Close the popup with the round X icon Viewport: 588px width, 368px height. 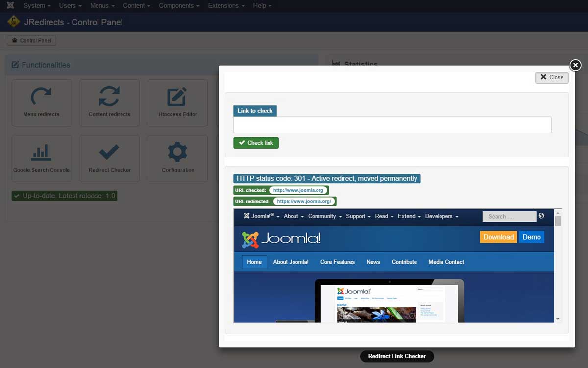click(575, 65)
